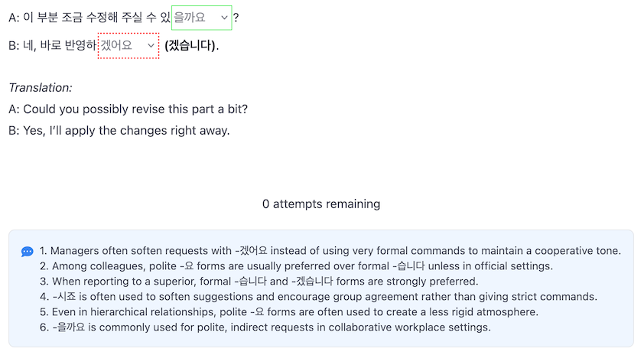Click the bold correct answer (겠습니다)

tap(191, 46)
